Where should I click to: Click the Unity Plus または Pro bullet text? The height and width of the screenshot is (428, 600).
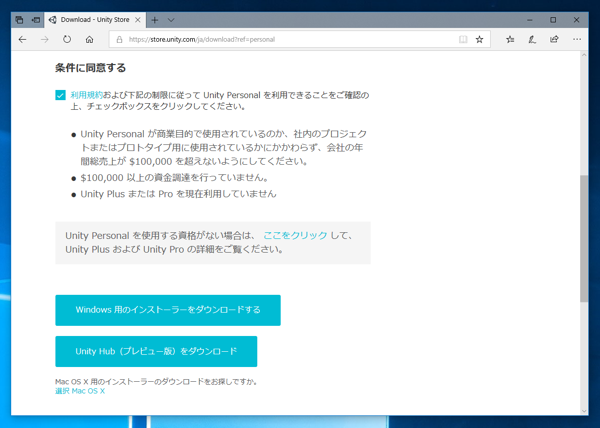[178, 194]
